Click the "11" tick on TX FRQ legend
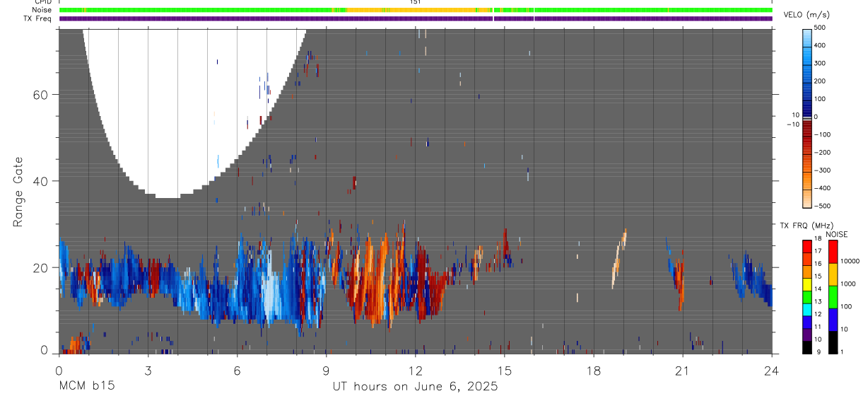The width and height of the screenshot is (868, 401). pos(819,327)
